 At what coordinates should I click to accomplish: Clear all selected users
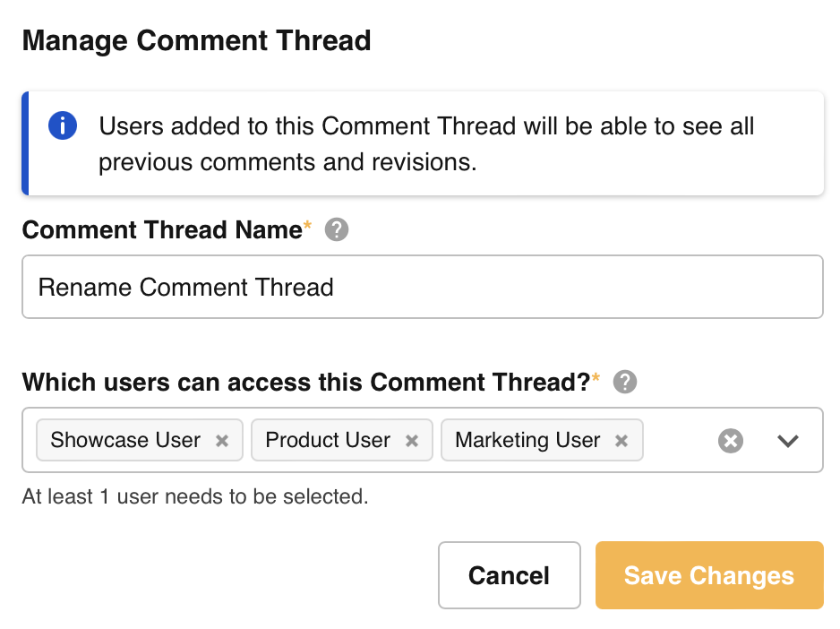click(731, 441)
